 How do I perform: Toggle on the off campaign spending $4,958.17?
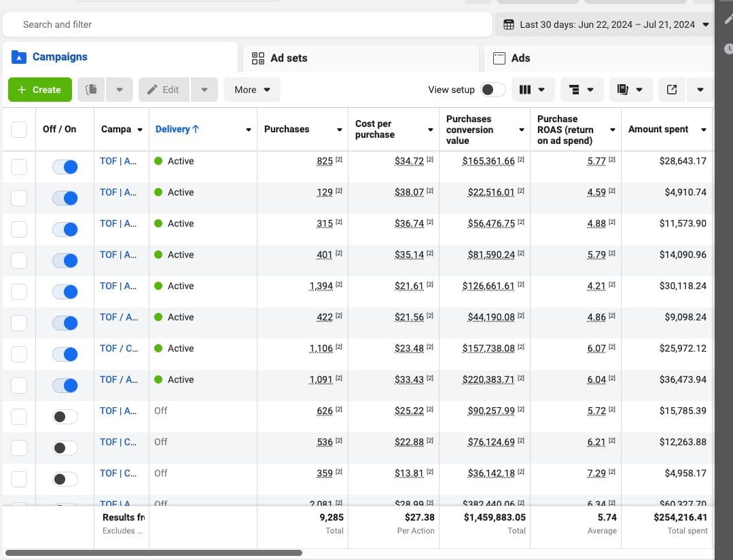click(65, 479)
